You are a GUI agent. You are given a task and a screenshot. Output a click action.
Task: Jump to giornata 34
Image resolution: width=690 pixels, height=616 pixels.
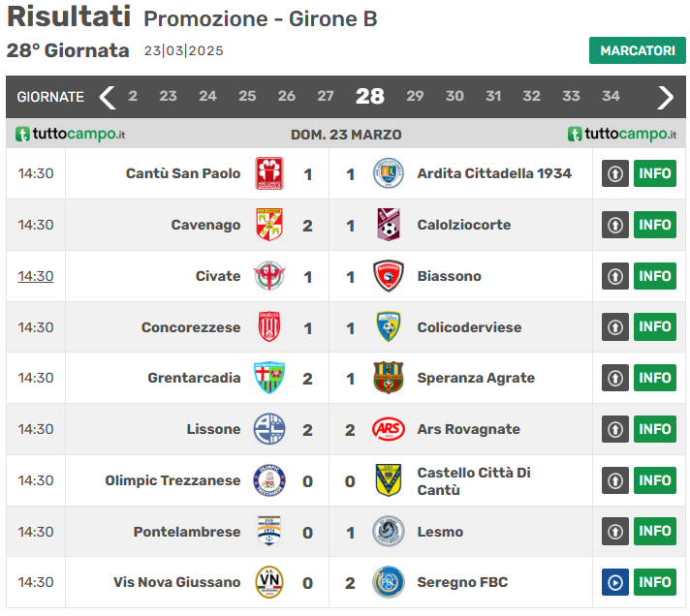[x=611, y=96]
